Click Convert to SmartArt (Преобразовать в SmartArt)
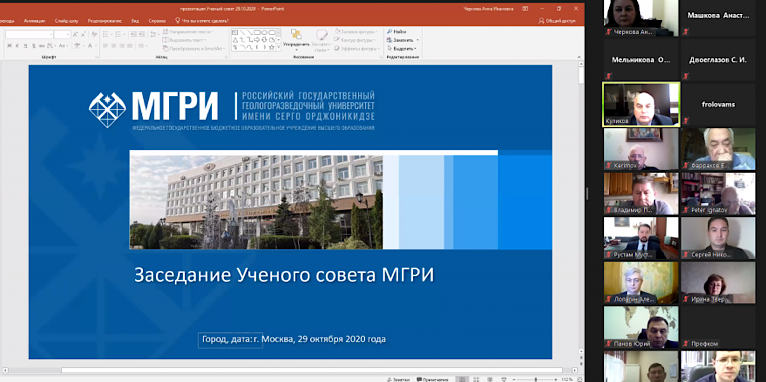The height and width of the screenshot is (382, 766). (192, 48)
